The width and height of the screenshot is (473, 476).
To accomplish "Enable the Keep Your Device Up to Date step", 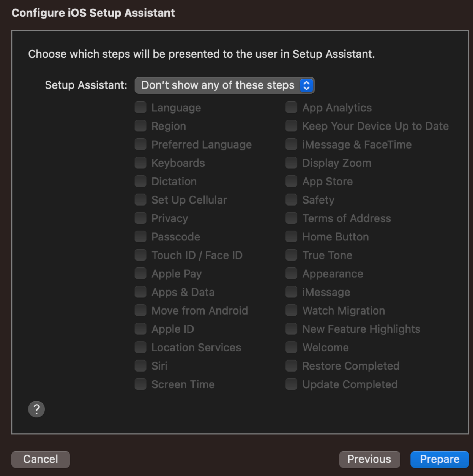I will click(x=291, y=126).
